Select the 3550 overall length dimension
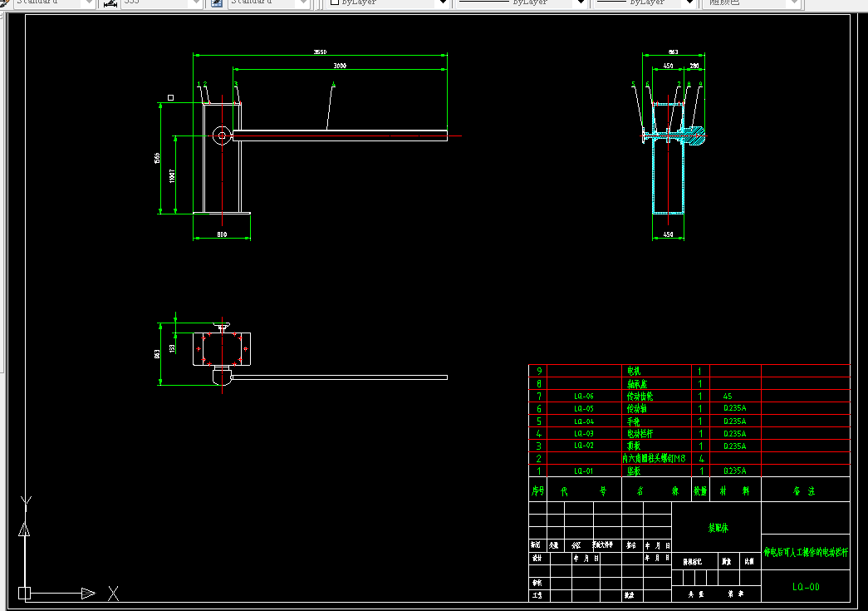Image resolution: width=868 pixels, height=611 pixels. (320, 52)
